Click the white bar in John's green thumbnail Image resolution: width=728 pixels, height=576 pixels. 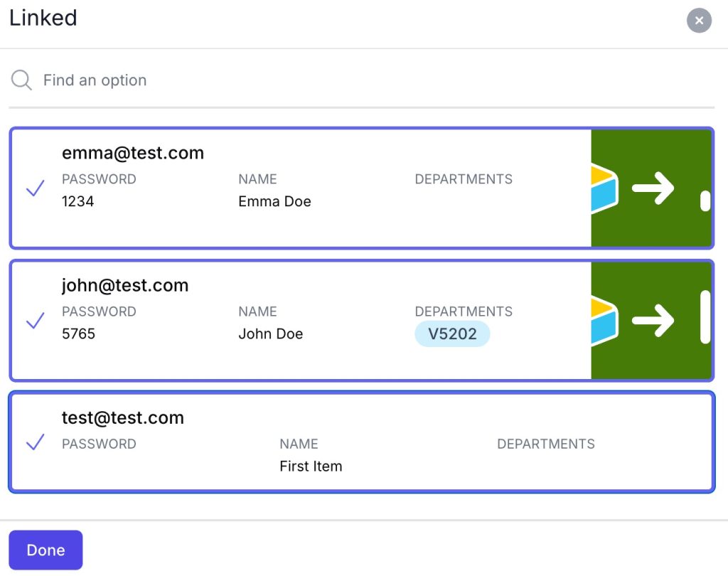pyautogui.click(x=705, y=317)
